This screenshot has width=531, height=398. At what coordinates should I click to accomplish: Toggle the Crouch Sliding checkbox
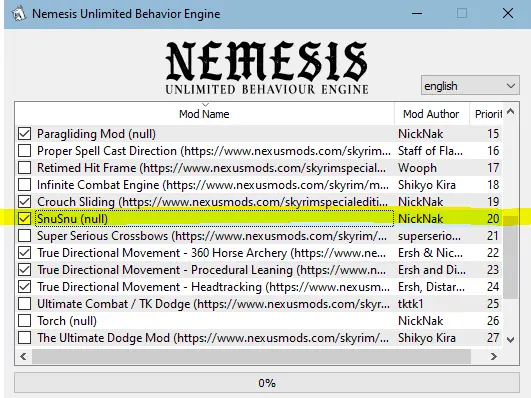pyautogui.click(x=24, y=202)
